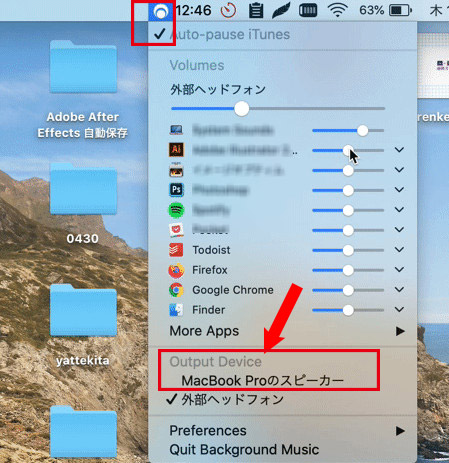Screen dimensions: 449x463
Task: Click the battery icon in menu bar
Action: [x=400, y=11]
